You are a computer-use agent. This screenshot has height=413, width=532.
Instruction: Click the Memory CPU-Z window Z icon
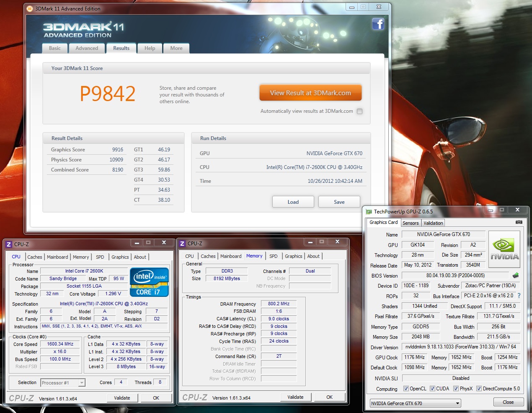[x=182, y=244]
